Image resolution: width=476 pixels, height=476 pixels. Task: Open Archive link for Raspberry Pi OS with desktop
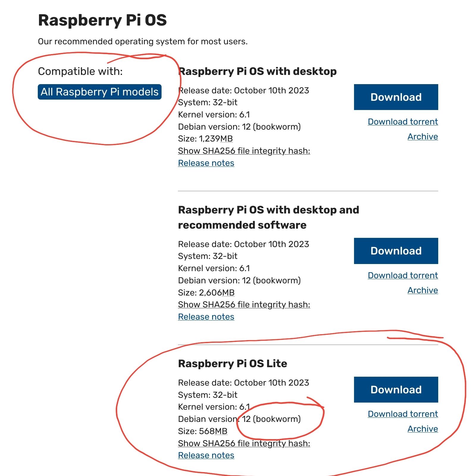coord(422,136)
